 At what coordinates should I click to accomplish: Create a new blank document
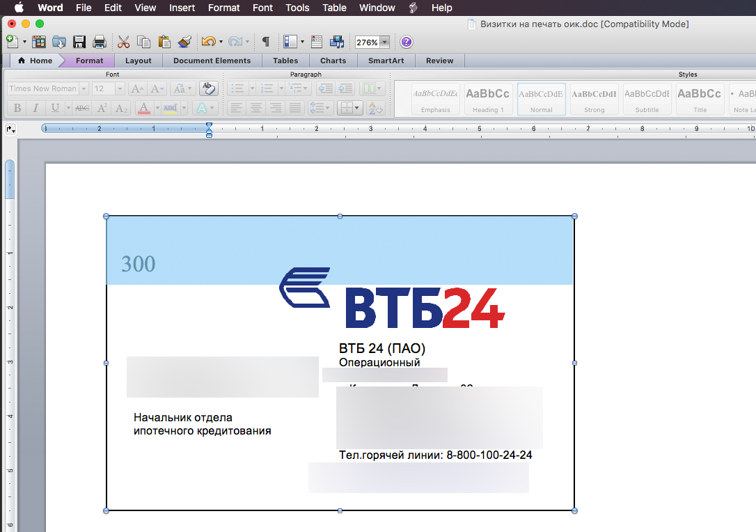[12, 42]
